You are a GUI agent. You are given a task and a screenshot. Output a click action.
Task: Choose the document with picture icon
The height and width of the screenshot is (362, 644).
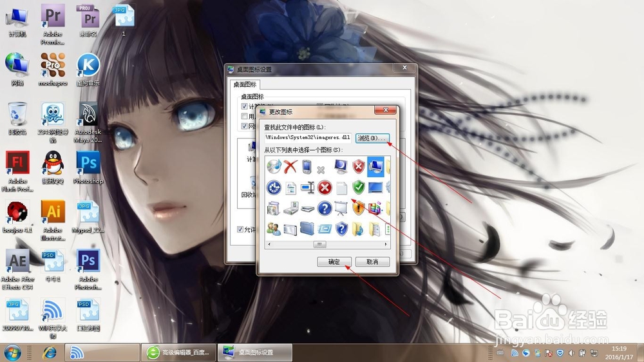291,188
